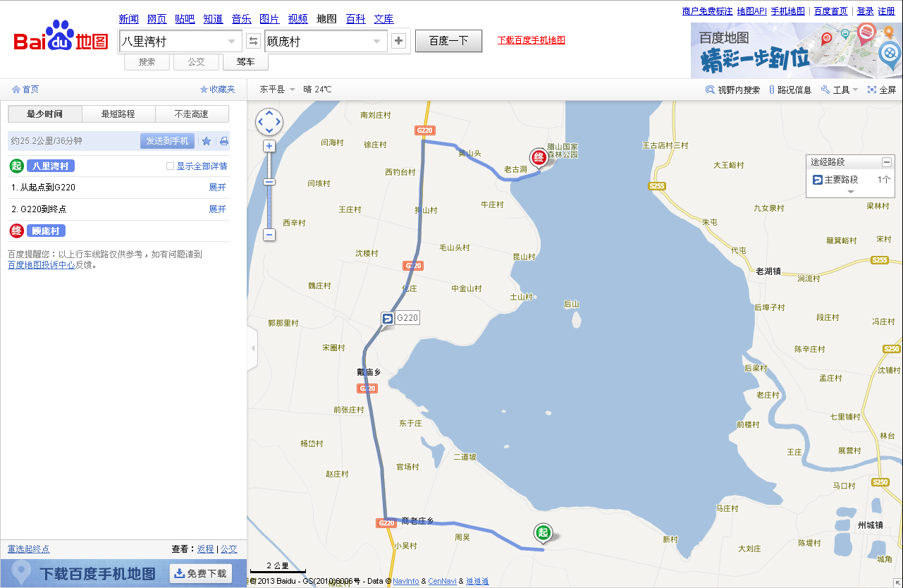Open the 工具 tools dropdown

[x=840, y=90]
